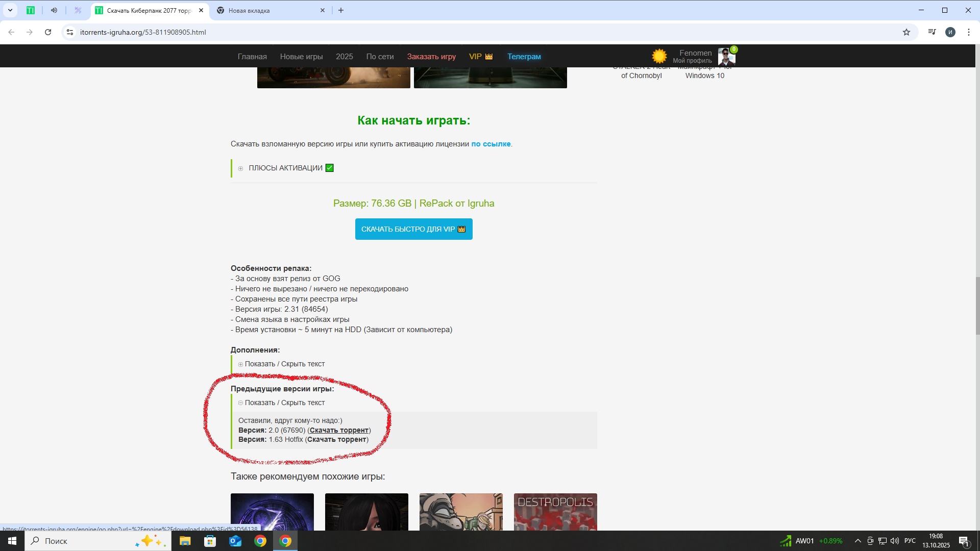Open the Новые игры menu item
Viewport: 980px width, 551px height.
click(301, 57)
